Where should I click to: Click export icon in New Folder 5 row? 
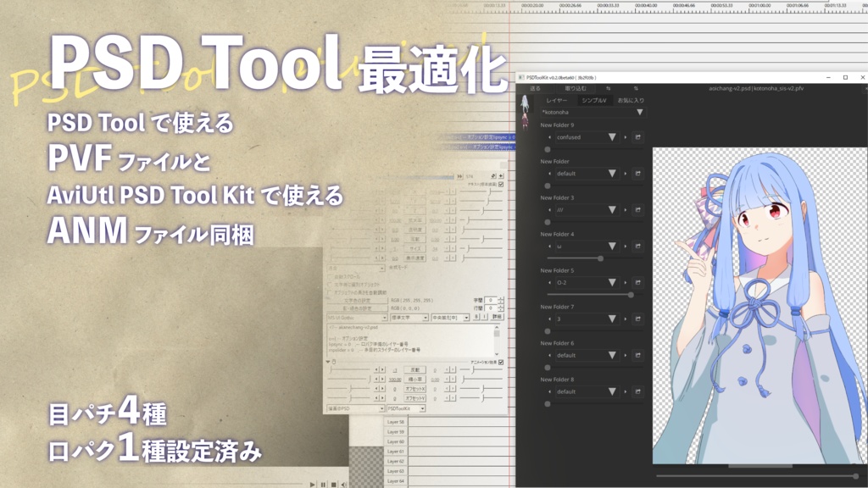click(x=637, y=283)
